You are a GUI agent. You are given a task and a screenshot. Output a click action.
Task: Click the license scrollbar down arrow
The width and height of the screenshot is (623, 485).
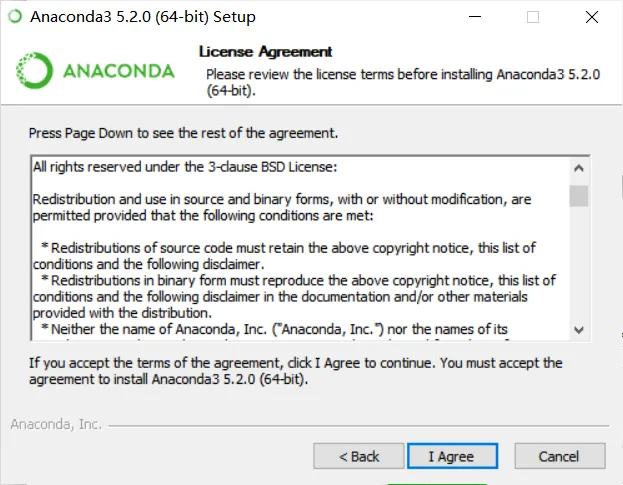tap(579, 330)
